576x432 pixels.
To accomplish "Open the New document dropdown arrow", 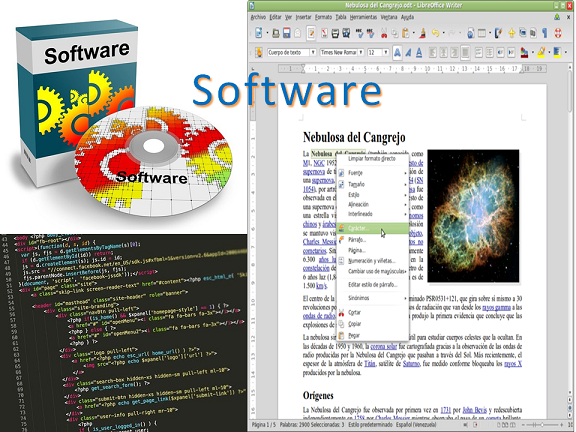I will pyautogui.click(x=267, y=33).
